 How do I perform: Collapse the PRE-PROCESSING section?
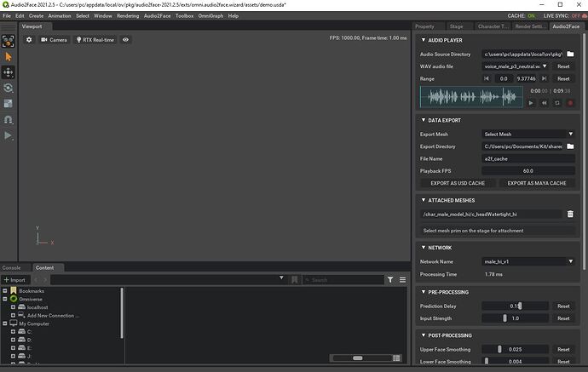coord(424,291)
